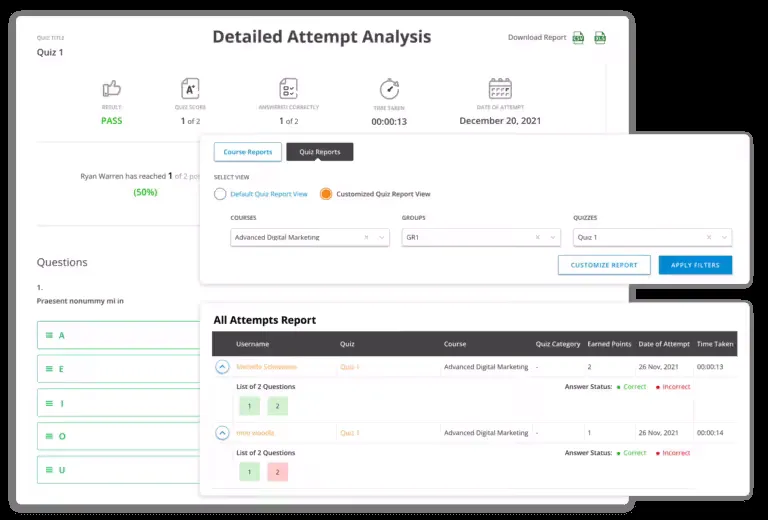The height and width of the screenshot is (520, 768).
Task: Click the Answered Correctly checklist icon
Action: click(x=288, y=89)
